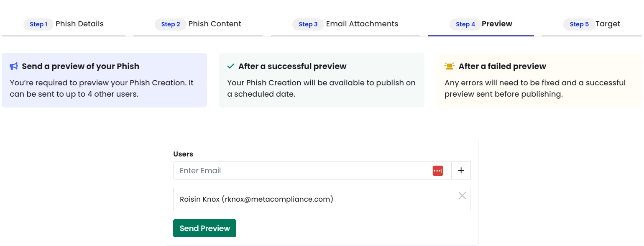
Task: Add email with the plus button
Action: [x=461, y=171]
